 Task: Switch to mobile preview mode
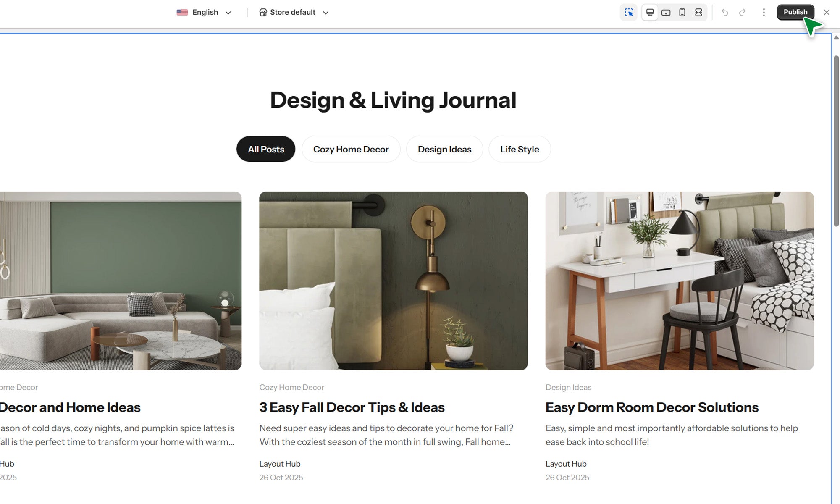point(682,12)
